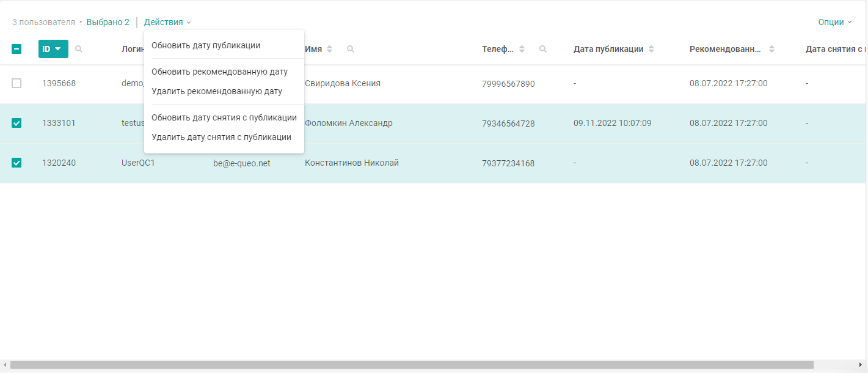Uncheck the row checkbox for user 1320240
The height and width of the screenshot is (373, 868).
pyautogui.click(x=16, y=163)
